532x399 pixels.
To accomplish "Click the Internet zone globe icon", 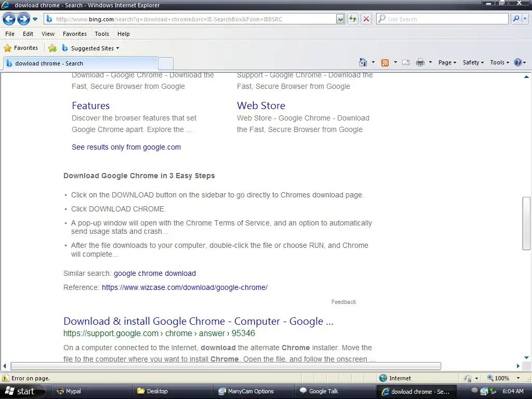I will (383, 378).
